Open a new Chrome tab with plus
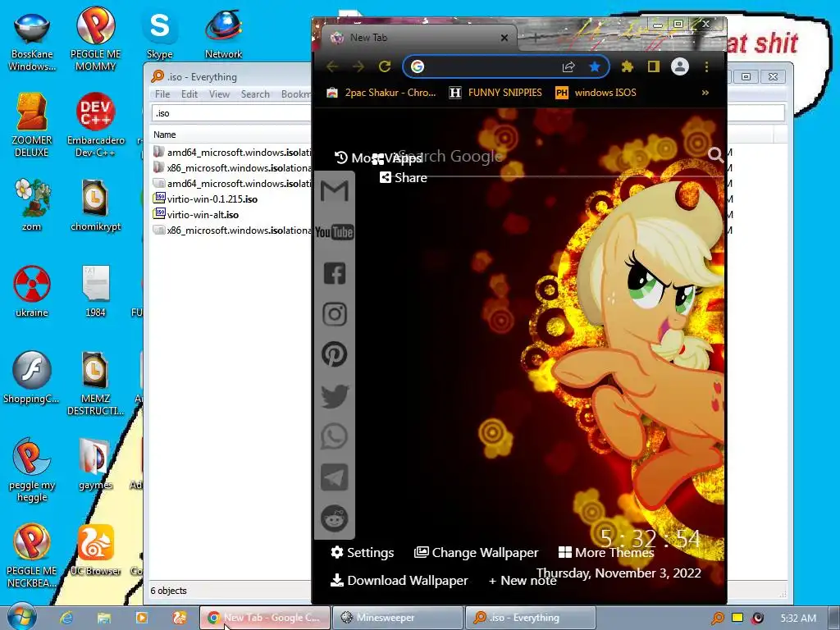The image size is (840, 630). (x=535, y=38)
